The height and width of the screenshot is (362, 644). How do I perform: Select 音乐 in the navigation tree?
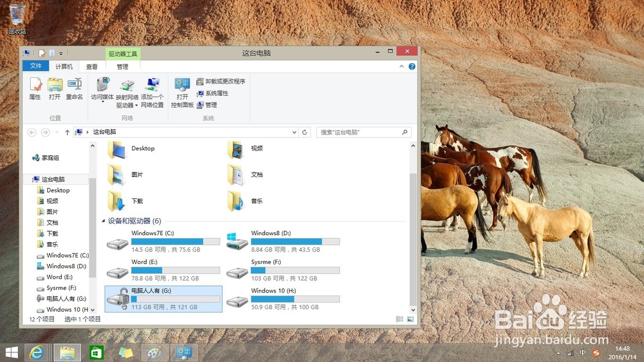pos(48,244)
